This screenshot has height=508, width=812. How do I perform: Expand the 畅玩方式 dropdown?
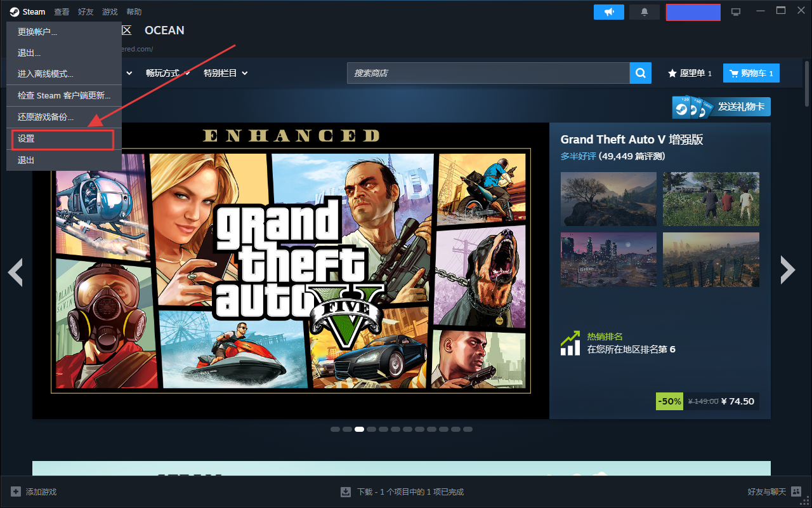click(168, 73)
